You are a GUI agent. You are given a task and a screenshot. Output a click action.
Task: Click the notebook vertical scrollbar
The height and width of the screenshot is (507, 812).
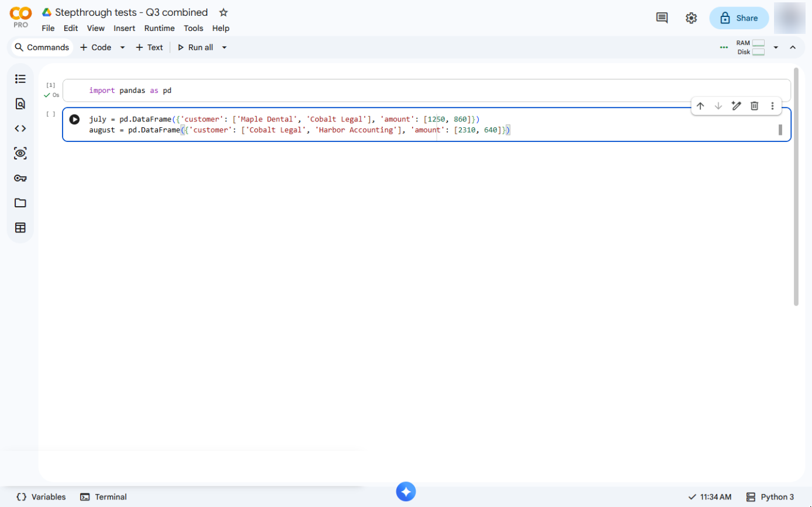796,187
